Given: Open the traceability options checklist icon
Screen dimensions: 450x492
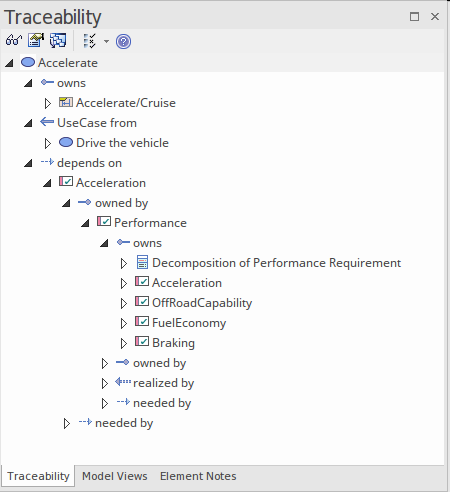Looking at the screenshot, I should tap(89, 41).
